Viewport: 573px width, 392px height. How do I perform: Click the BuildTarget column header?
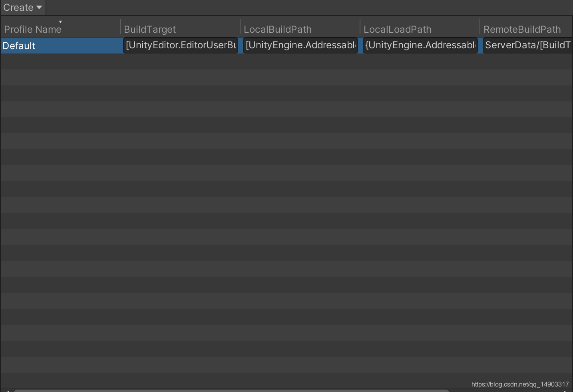pyautogui.click(x=149, y=29)
